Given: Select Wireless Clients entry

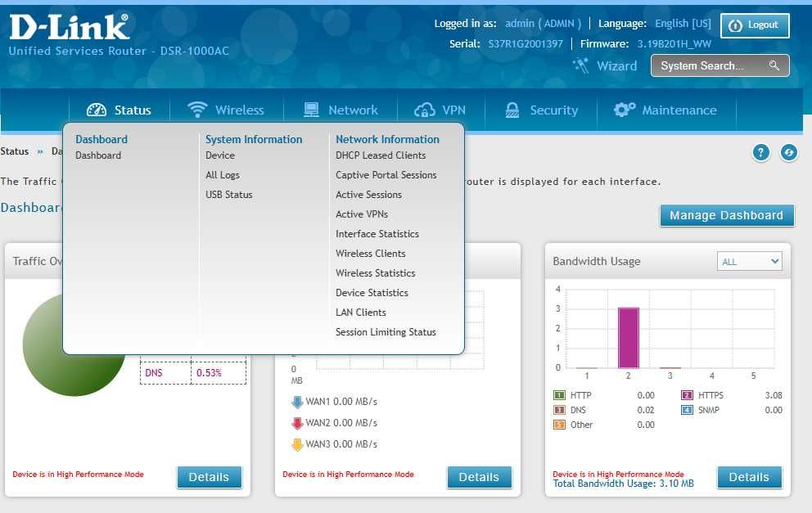Looking at the screenshot, I should coord(370,254).
